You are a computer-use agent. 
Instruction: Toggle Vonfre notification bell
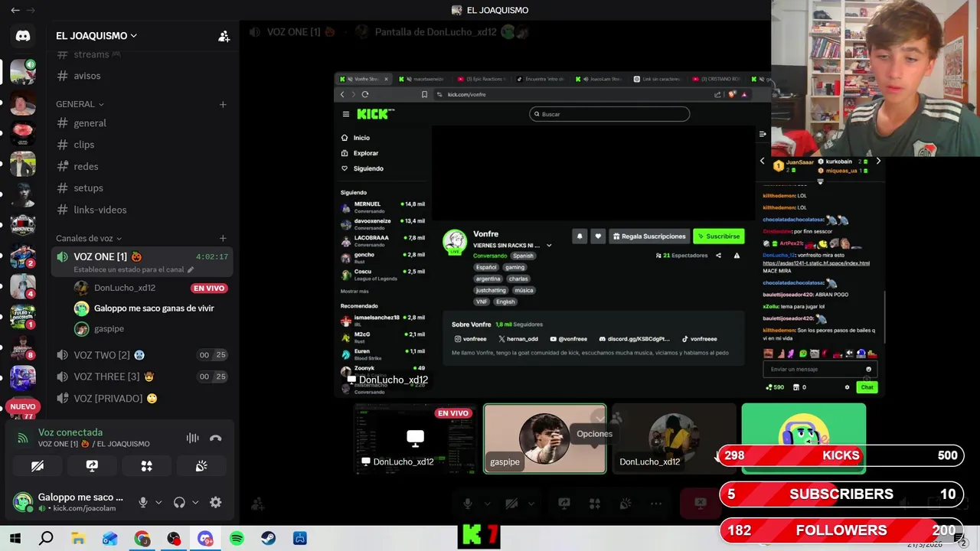click(580, 236)
